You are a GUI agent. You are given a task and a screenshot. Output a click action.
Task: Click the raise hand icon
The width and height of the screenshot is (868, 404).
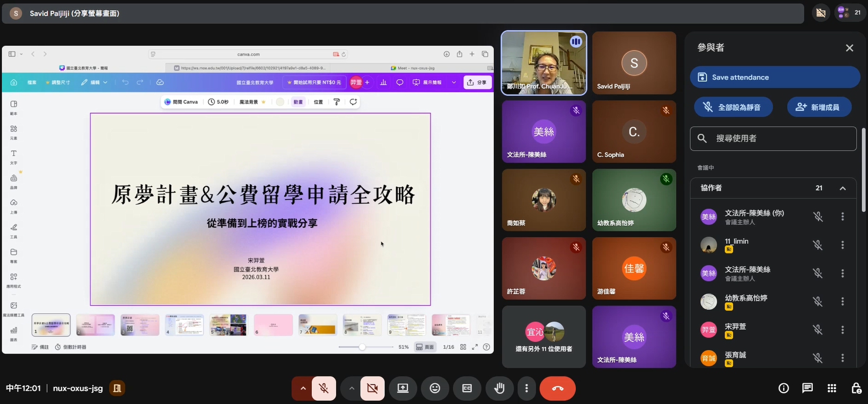499,389
